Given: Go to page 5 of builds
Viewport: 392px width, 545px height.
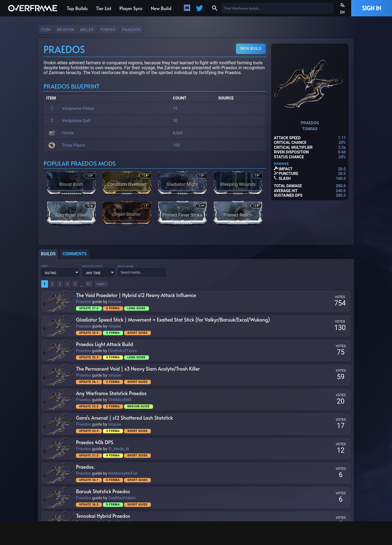Looking at the screenshot, I should [75, 284].
